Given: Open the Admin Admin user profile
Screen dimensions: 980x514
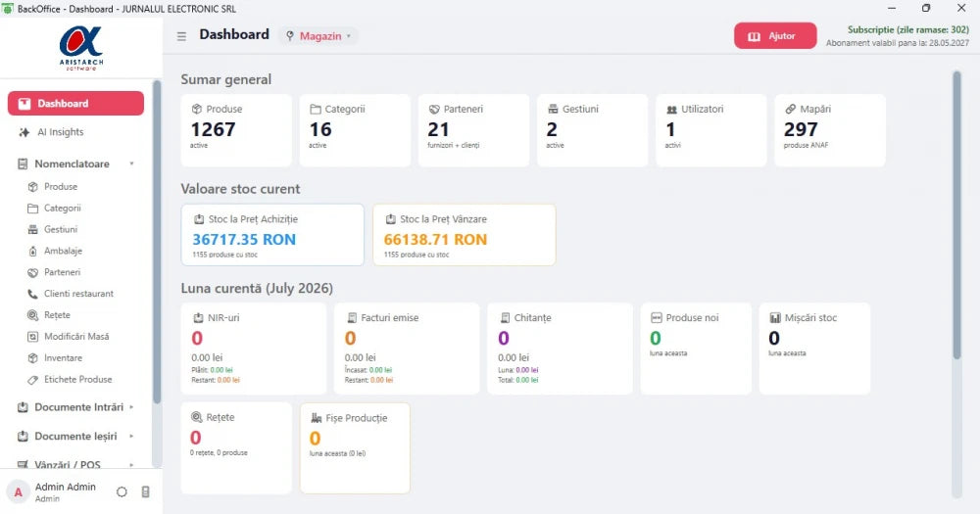Looking at the screenshot, I should pos(65,491).
